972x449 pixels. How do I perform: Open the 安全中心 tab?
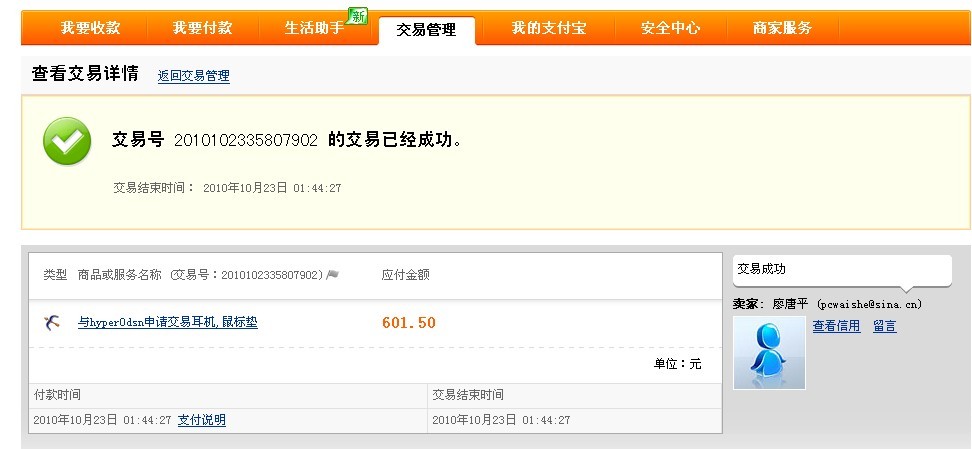point(671,28)
